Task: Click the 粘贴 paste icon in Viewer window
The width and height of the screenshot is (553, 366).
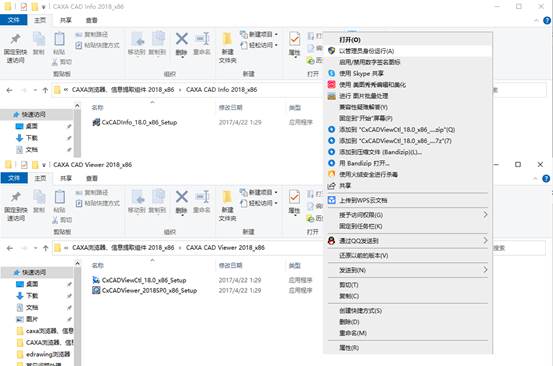Action: (60, 197)
